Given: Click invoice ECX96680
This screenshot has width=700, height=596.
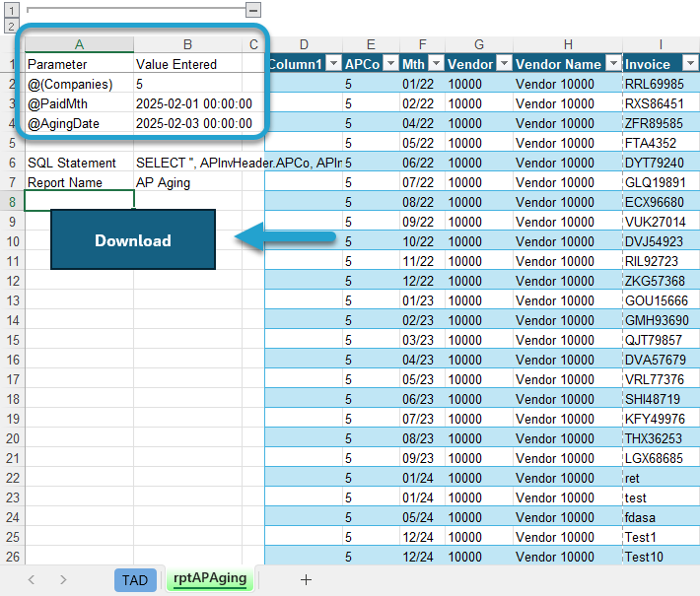Looking at the screenshot, I should pos(661,202).
